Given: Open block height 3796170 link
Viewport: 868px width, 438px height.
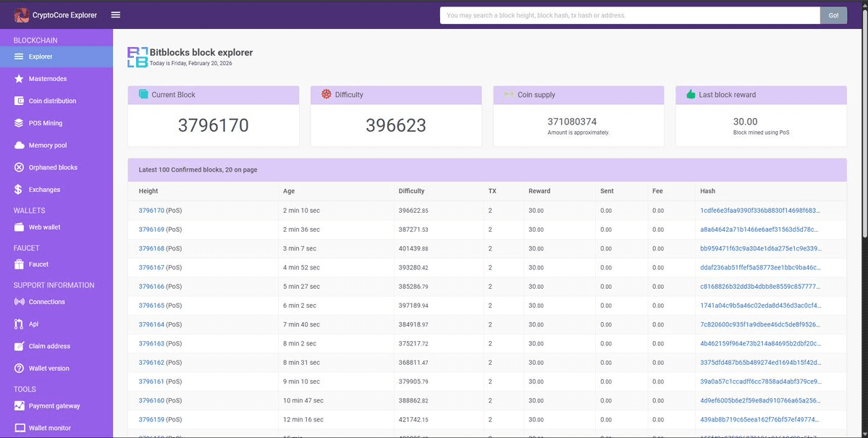Looking at the screenshot, I should click(x=151, y=211).
